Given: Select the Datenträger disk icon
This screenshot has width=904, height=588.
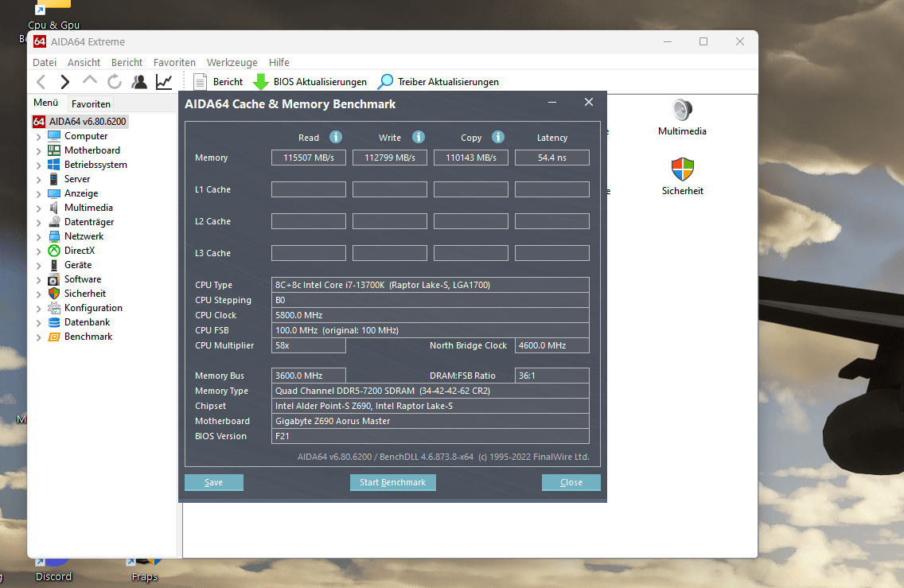Looking at the screenshot, I should 54,222.
